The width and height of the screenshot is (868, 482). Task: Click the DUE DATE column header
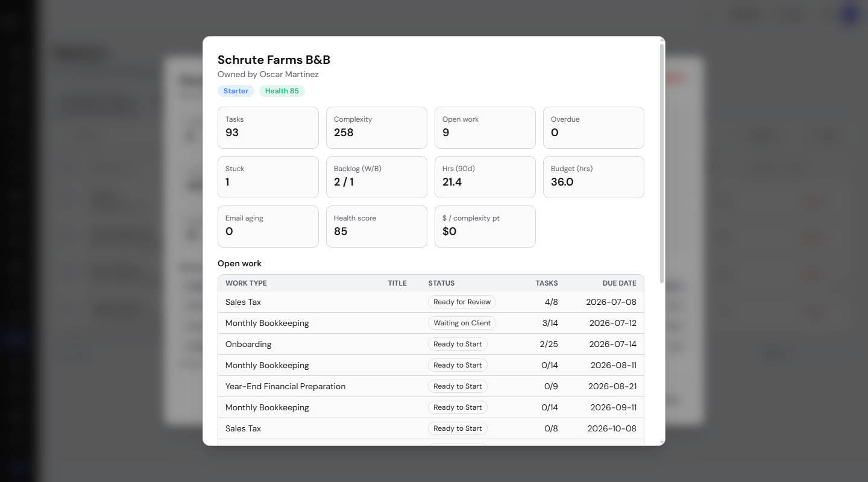pos(619,283)
